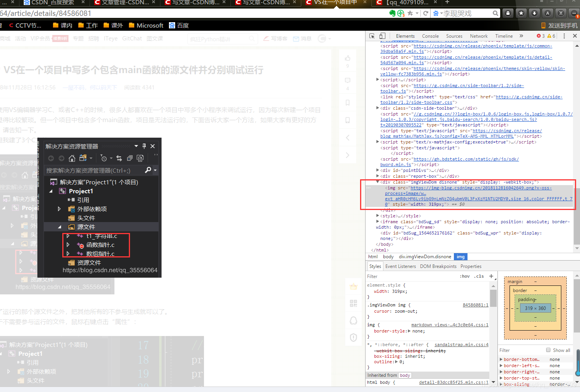Click the like thumbs-up icon on article sidebar
Viewport: 580px width, 392px height.
[x=348, y=58]
